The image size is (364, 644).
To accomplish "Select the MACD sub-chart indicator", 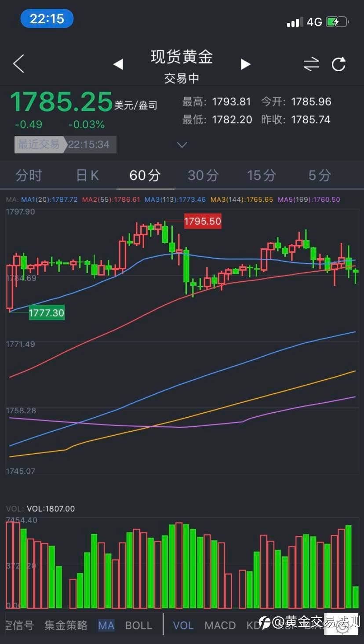I will coord(220,625).
